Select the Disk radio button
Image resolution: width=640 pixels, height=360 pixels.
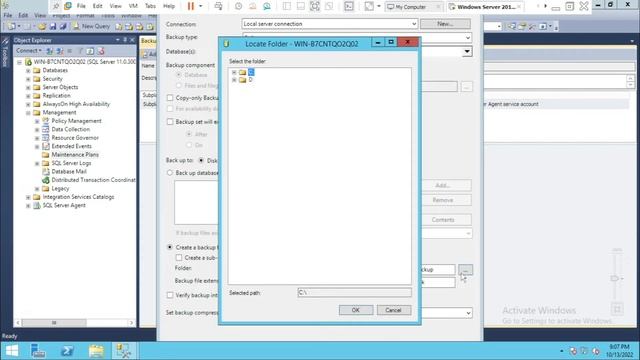[x=201, y=161]
